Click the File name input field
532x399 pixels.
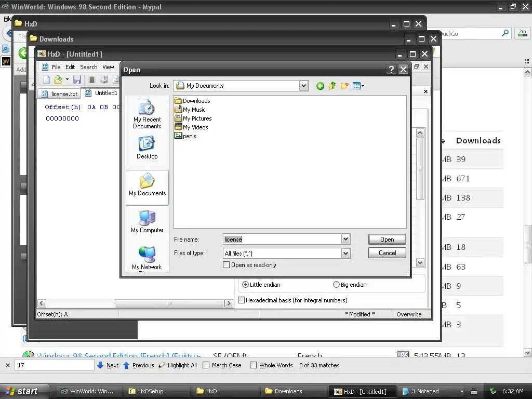coord(282,239)
